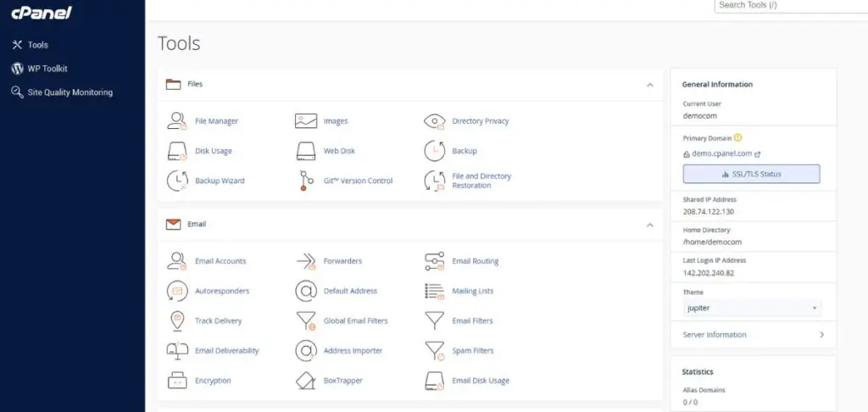
Task: Click the General Information heading
Action: tap(717, 85)
